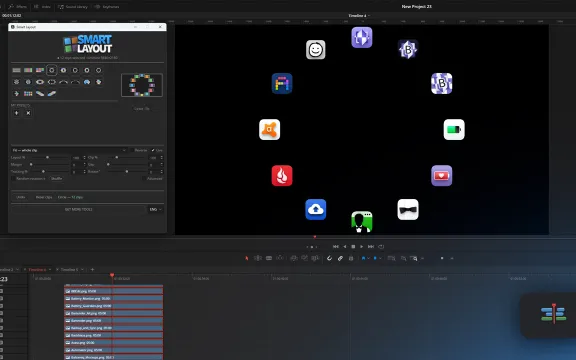Toggle the Linked Selection chain icon
This screenshot has height=360, width=576.
point(340,258)
